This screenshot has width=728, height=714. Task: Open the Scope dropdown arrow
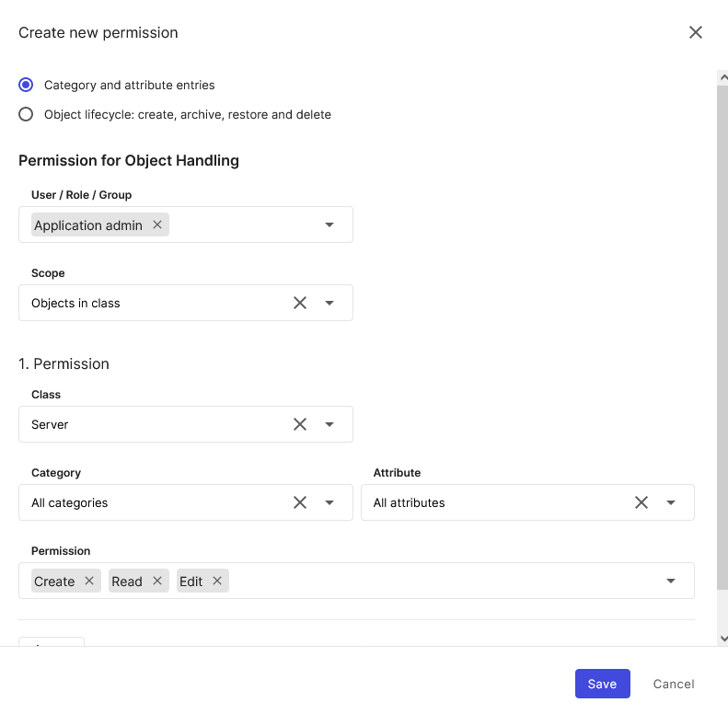coord(329,303)
